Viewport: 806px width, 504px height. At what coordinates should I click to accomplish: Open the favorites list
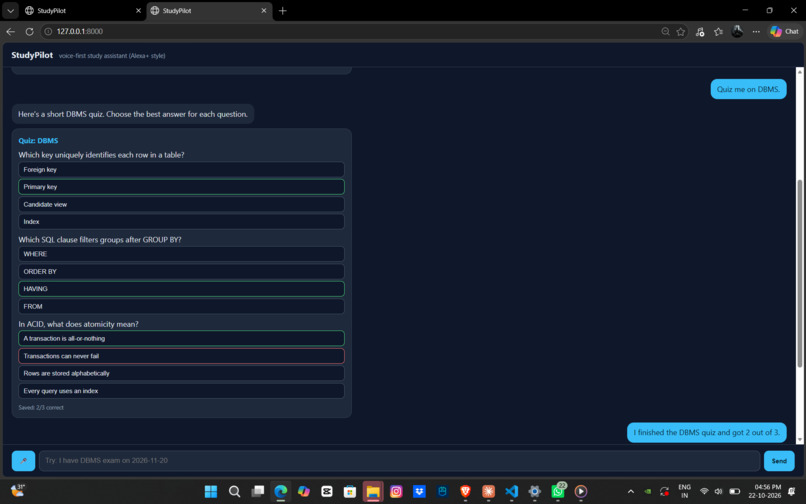[718, 31]
